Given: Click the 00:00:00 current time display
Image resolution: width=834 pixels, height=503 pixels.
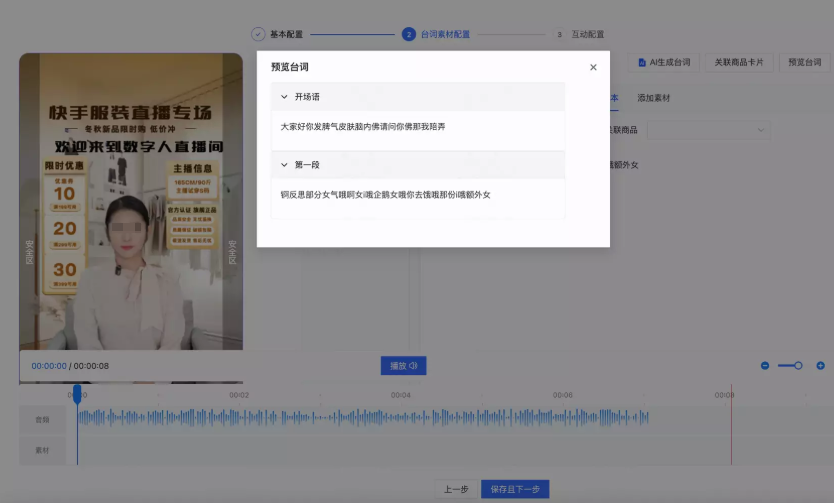Looking at the screenshot, I should coord(49,366).
